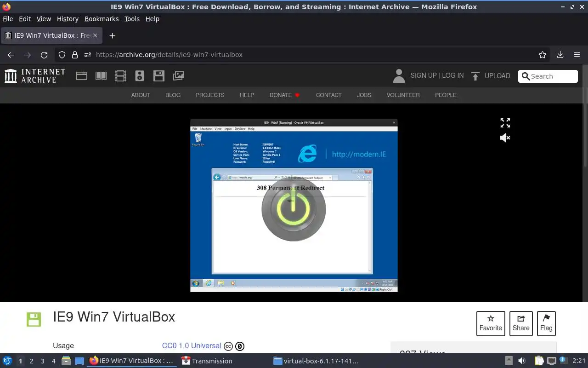The height and width of the screenshot is (368, 588).
Task: Open the Firefox downloads arrow
Action: (560, 55)
